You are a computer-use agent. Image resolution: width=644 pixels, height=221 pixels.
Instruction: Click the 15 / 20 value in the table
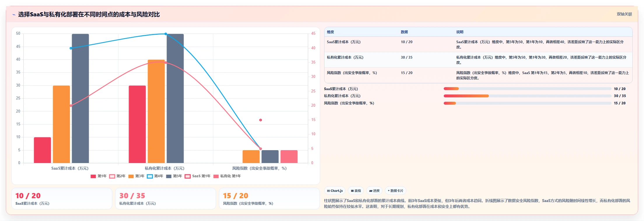point(407,73)
